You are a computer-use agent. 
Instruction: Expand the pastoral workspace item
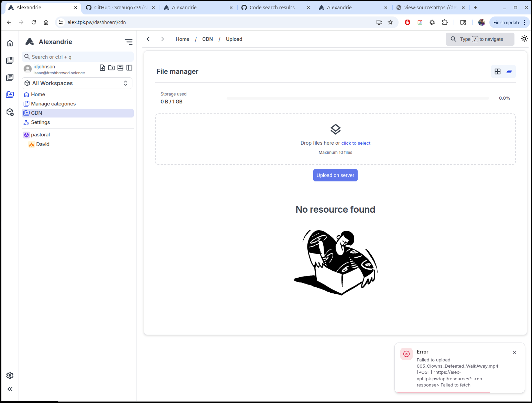coord(40,135)
